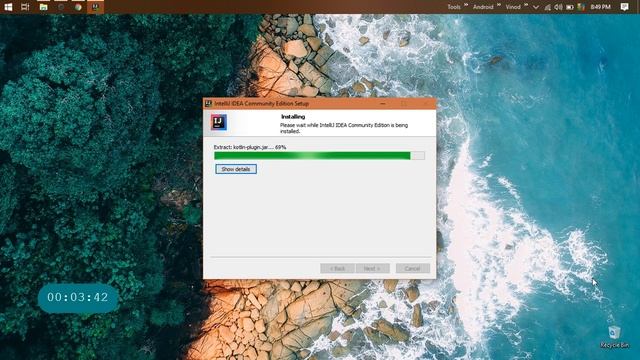
Task: Open the network status tray icon
Action: click(547, 7)
